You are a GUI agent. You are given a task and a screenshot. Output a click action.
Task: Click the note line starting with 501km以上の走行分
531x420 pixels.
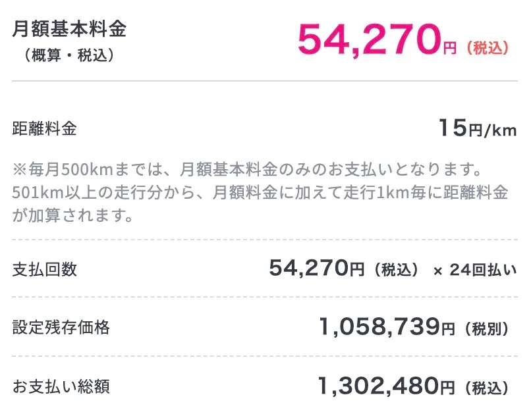260,193
